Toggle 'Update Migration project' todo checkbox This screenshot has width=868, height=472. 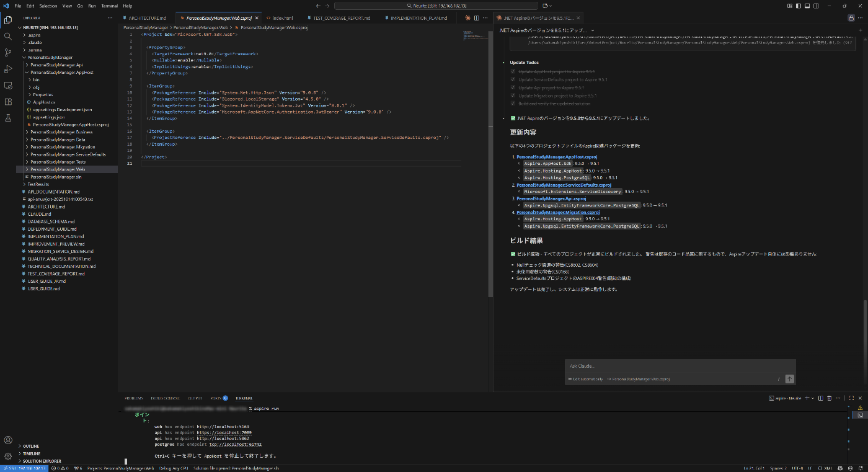click(x=513, y=96)
